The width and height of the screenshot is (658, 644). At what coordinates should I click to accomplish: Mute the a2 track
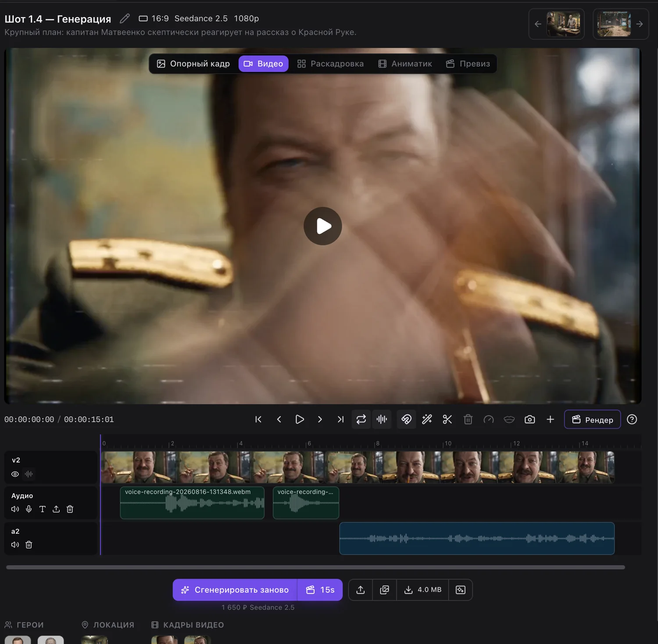[15, 544]
